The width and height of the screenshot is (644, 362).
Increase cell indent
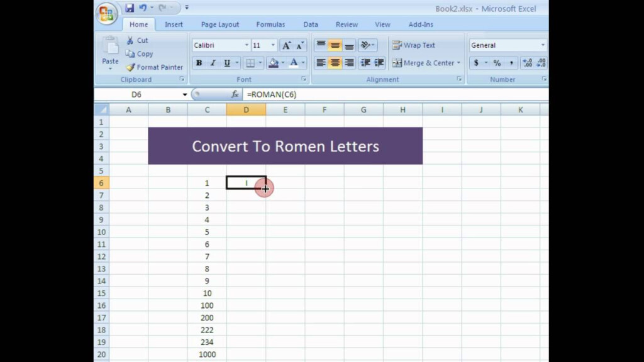pos(379,63)
